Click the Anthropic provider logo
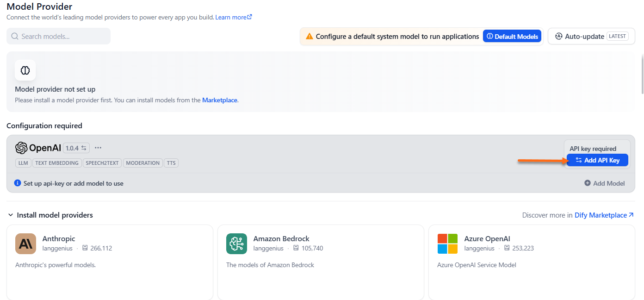This screenshot has height=300, width=644. pyautogui.click(x=25, y=244)
